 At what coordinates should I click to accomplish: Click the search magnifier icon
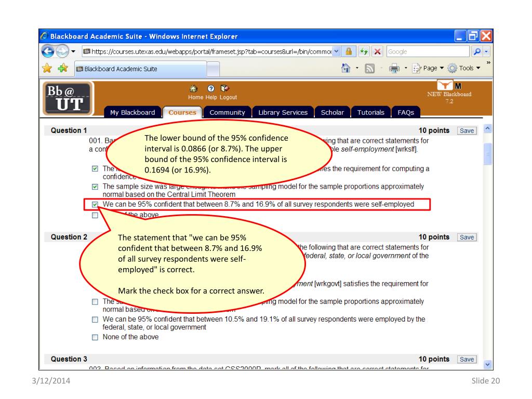[477, 51]
